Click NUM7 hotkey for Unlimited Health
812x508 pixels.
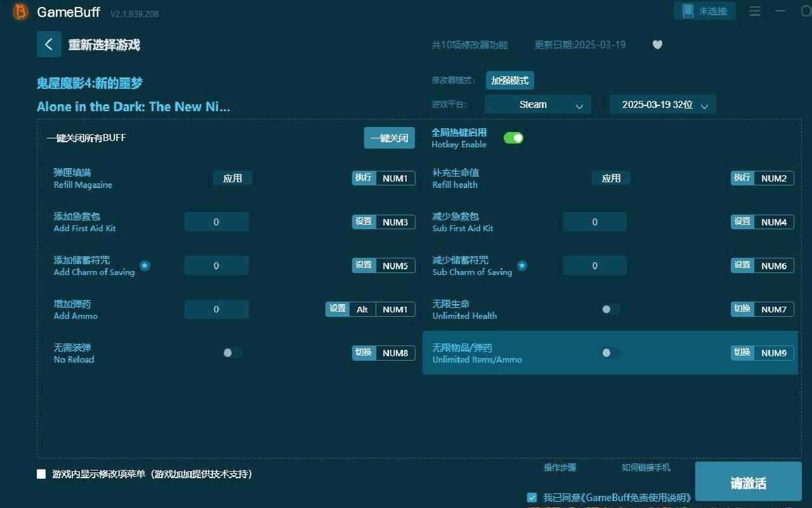[774, 309]
